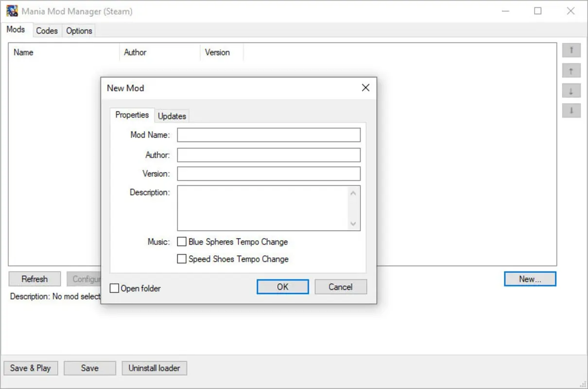Cancel the New Mod dialog
The height and width of the screenshot is (389, 588).
(340, 286)
